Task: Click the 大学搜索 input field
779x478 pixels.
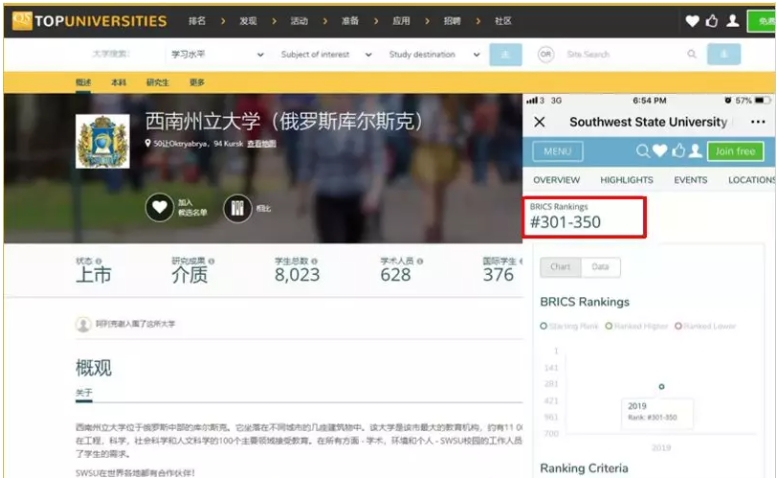Action: (111, 54)
